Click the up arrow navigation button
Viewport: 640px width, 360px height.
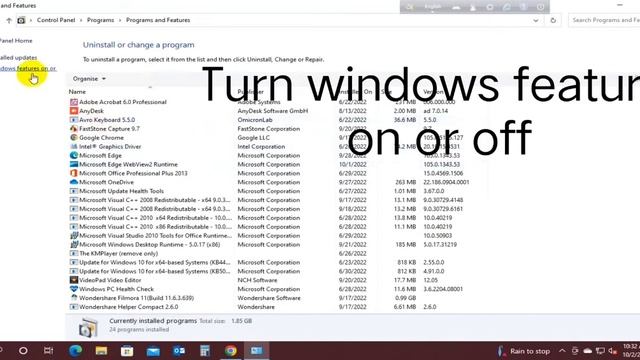pyautogui.click(x=9, y=20)
